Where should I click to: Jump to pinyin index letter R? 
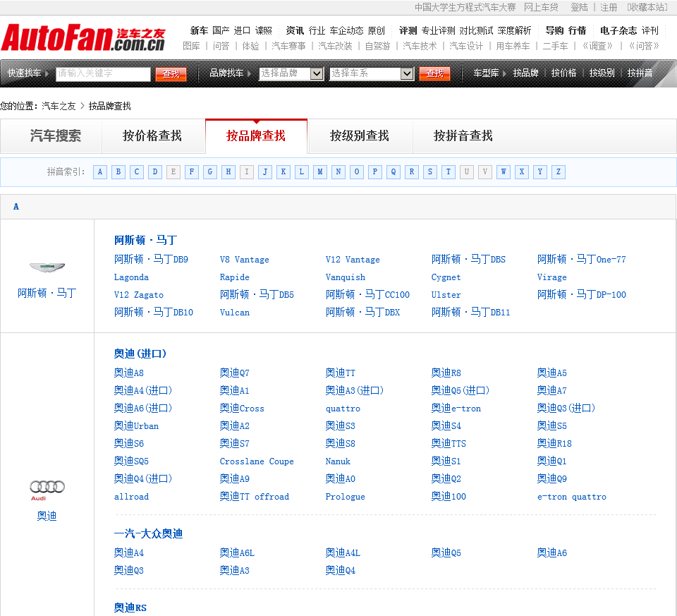click(x=412, y=172)
